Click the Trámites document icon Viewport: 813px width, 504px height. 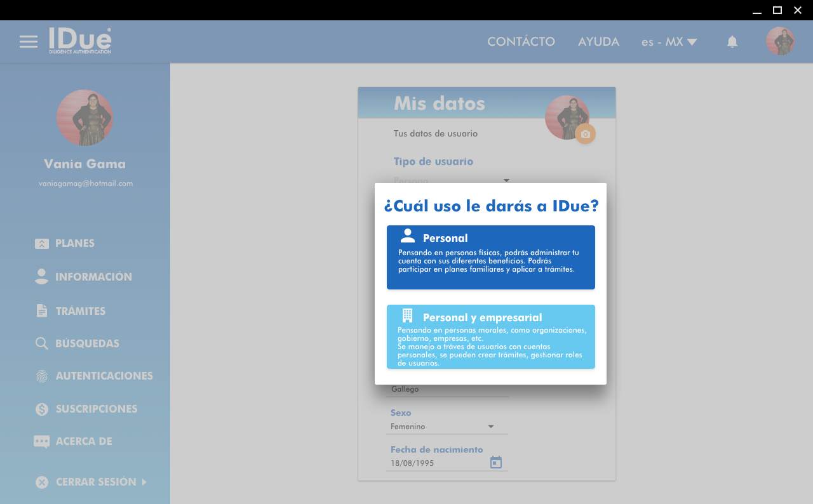(x=42, y=311)
